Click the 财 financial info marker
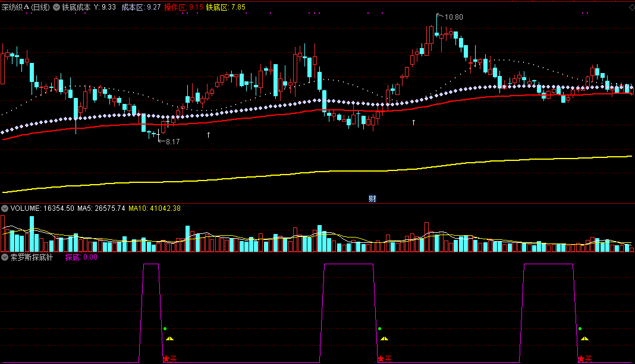Image resolution: width=635 pixels, height=364 pixels. [x=373, y=198]
